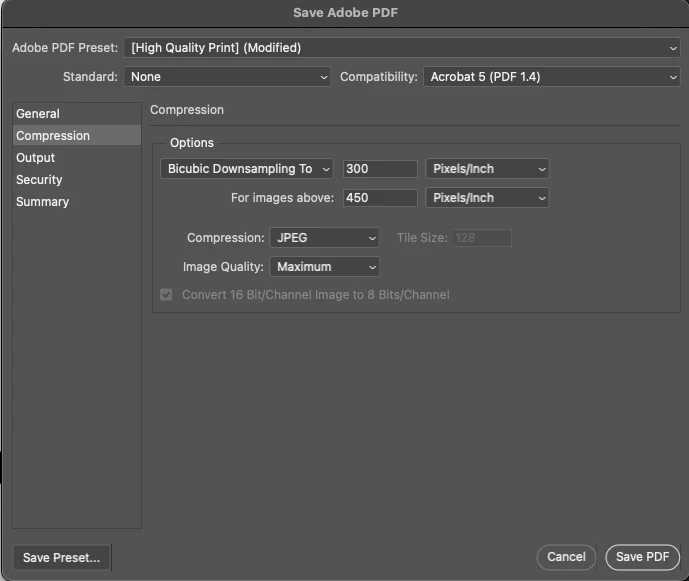Click the Options group label
689x581 pixels.
[192, 143]
